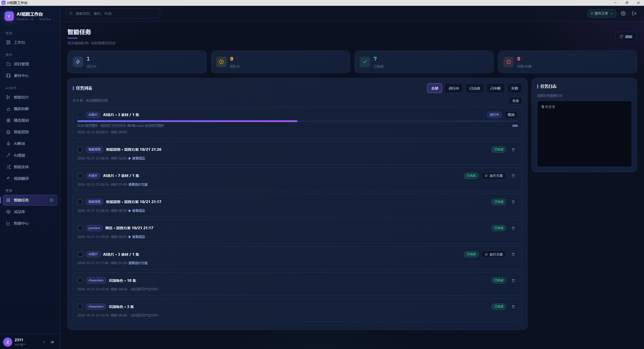This screenshot has width=644, height=349.
Task: Select the running AI选片 3 素材 task checkbox
Action: pos(80,115)
